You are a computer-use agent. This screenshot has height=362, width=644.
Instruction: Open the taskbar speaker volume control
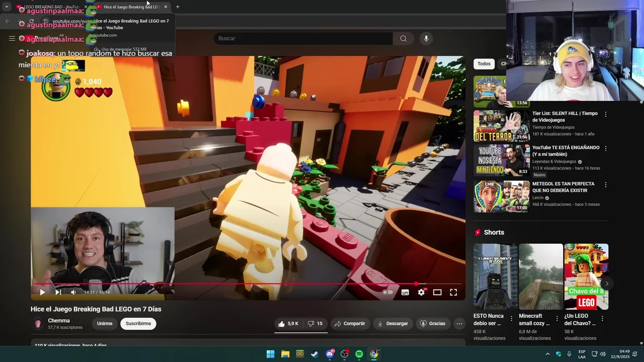(603, 354)
